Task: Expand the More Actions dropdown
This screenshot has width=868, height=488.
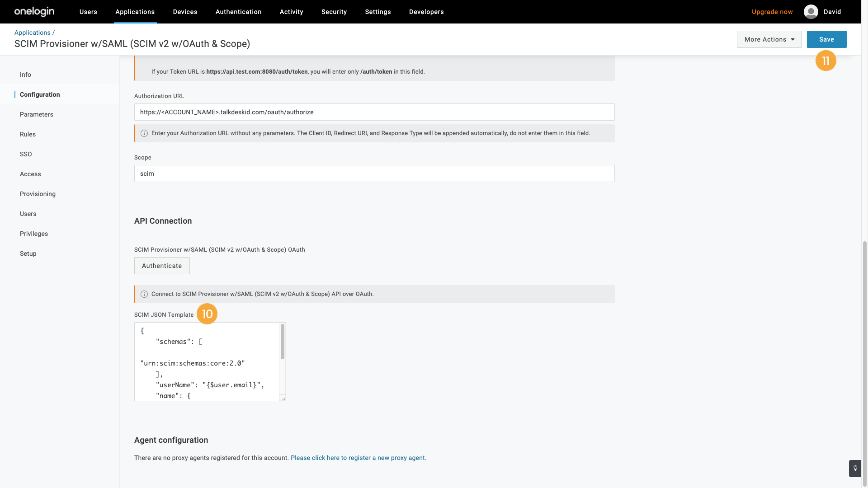Action: (x=769, y=39)
